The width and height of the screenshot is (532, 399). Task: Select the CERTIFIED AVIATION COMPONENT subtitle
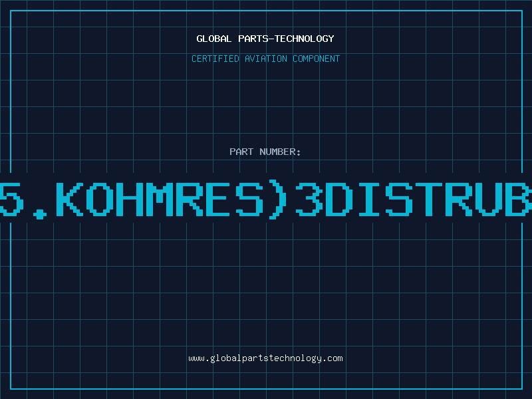(265, 59)
